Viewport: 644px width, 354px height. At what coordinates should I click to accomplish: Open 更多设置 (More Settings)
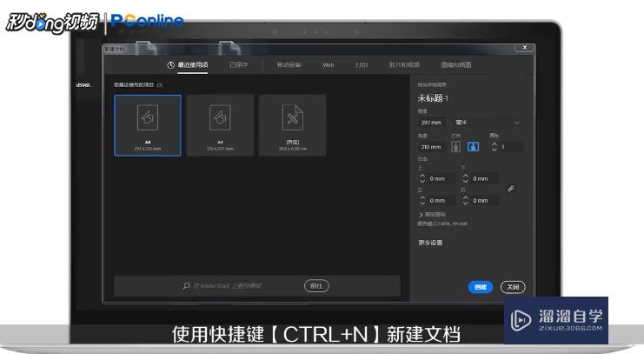(x=430, y=243)
